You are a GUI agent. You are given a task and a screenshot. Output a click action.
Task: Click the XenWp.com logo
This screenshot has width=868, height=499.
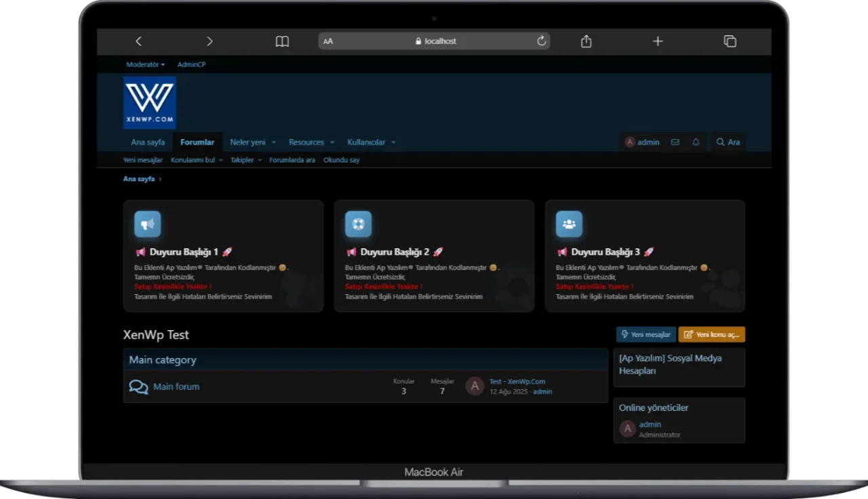150,102
